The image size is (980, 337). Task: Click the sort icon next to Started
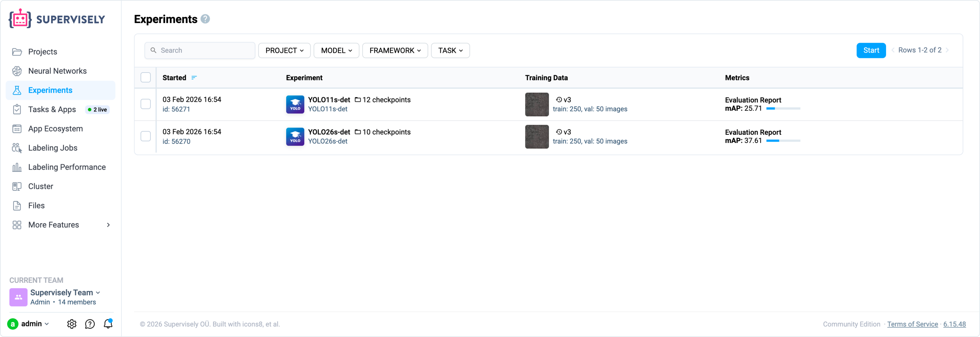tap(194, 77)
